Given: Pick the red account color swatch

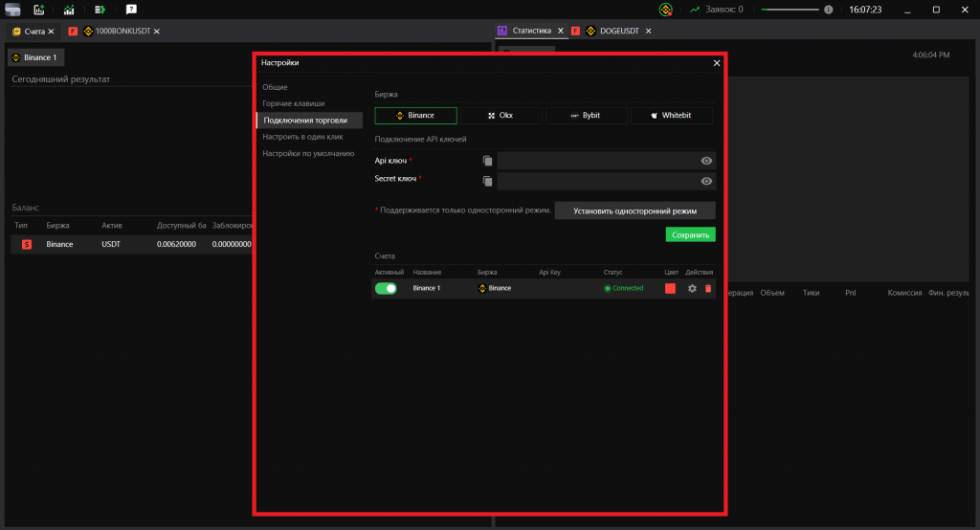Looking at the screenshot, I should pos(671,288).
